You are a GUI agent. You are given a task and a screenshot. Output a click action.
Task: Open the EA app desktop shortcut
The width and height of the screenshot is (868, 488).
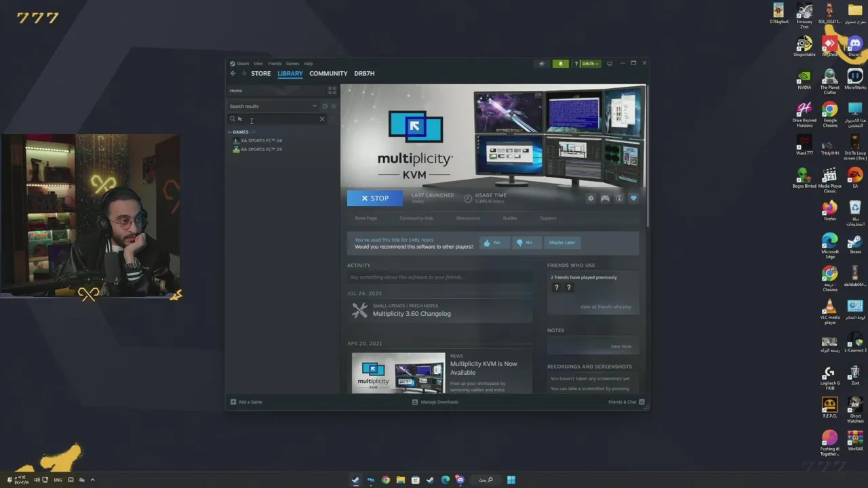click(855, 178)
